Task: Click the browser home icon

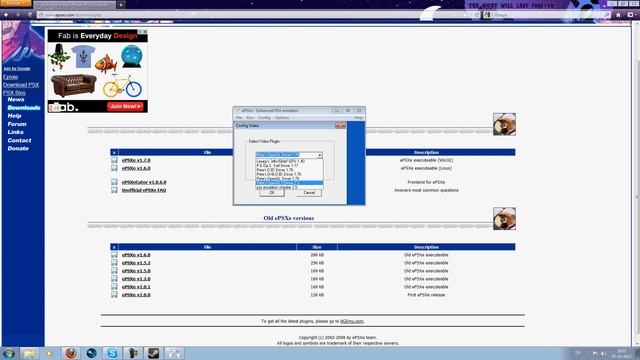Action: coord(618,15)
